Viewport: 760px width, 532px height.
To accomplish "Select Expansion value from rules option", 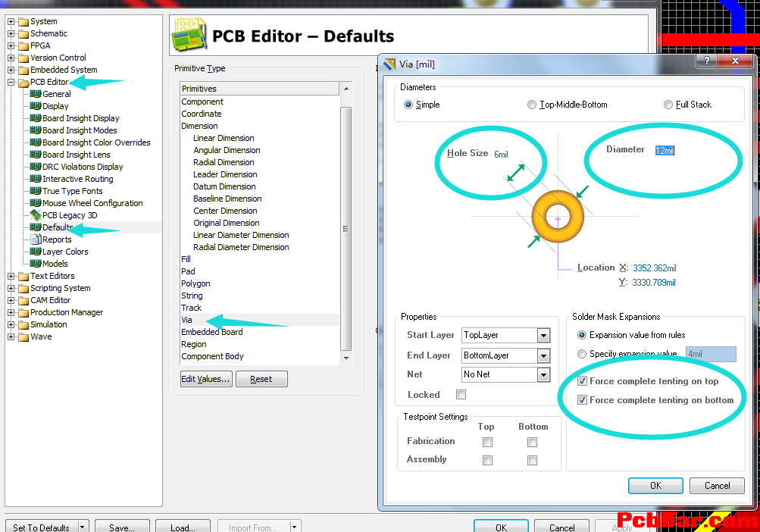I will 582,335.
